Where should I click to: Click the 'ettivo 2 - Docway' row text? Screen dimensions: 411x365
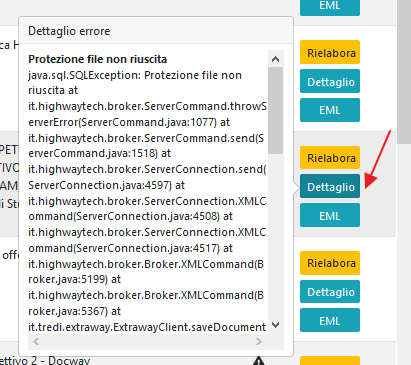pyautogui.click(x=45, y=361)
